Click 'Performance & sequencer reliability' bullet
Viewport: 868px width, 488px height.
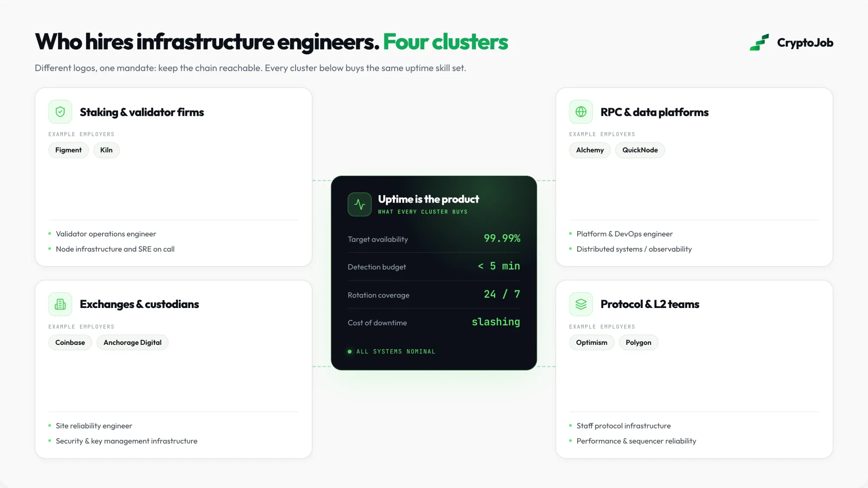(x=636, y=441)
